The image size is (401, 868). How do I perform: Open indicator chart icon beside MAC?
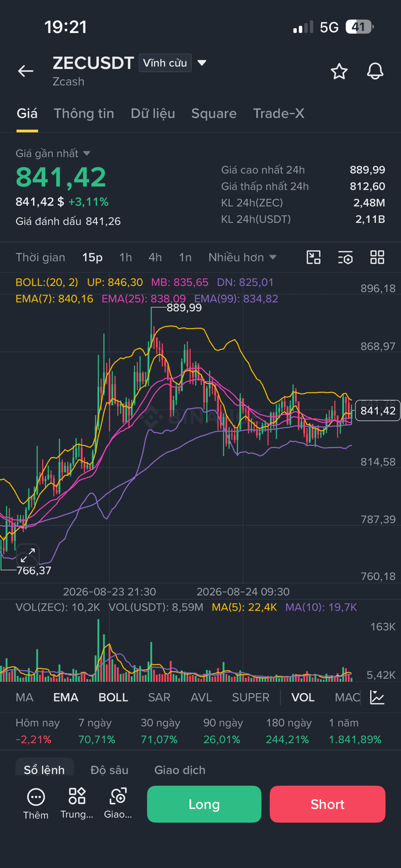(377, 697)
